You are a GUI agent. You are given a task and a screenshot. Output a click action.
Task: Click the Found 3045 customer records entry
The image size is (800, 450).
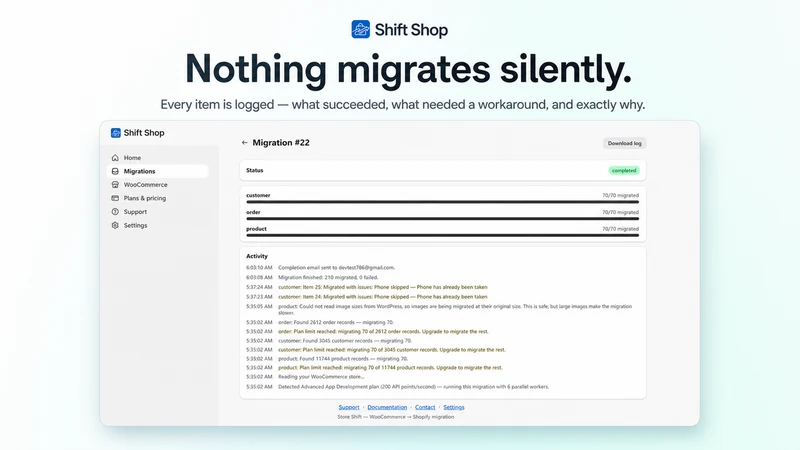(x=345, y=341)
